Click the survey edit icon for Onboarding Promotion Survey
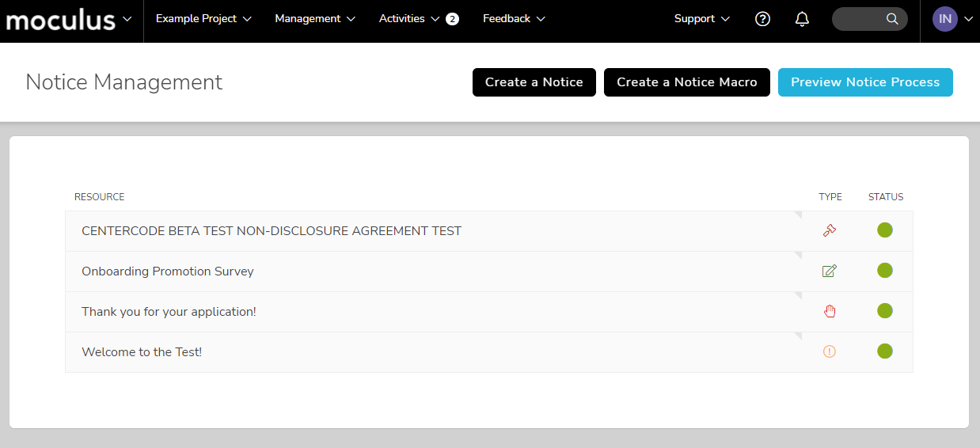The image size is (980, 448). coord(830,271)
